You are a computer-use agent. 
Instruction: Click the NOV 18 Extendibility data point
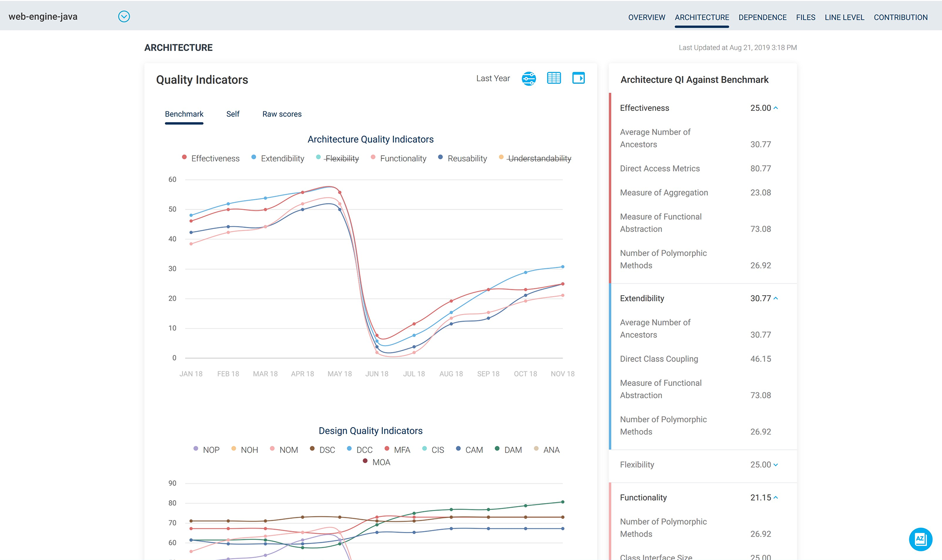tap(563, 267)
